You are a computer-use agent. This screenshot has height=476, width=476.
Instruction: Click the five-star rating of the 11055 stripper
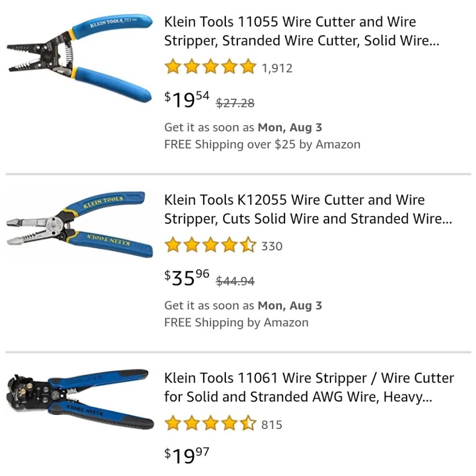tap(210, 67)
